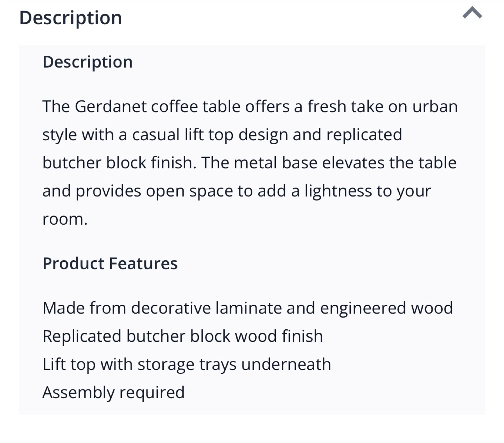Click the word "room." ending the paragraph
Viewport: 504px width, 443px height.
(65, 219)
